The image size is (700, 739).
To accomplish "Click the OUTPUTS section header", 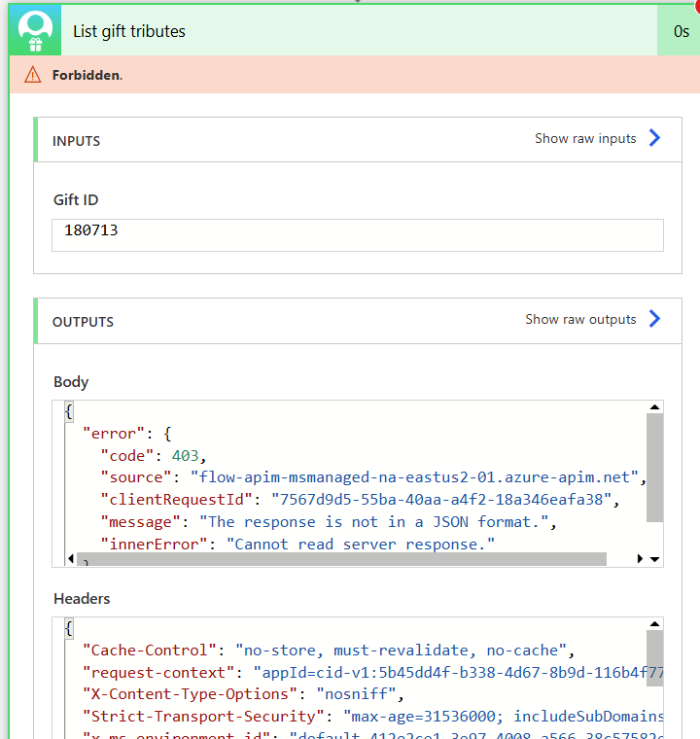I will [x=83, y=322].
